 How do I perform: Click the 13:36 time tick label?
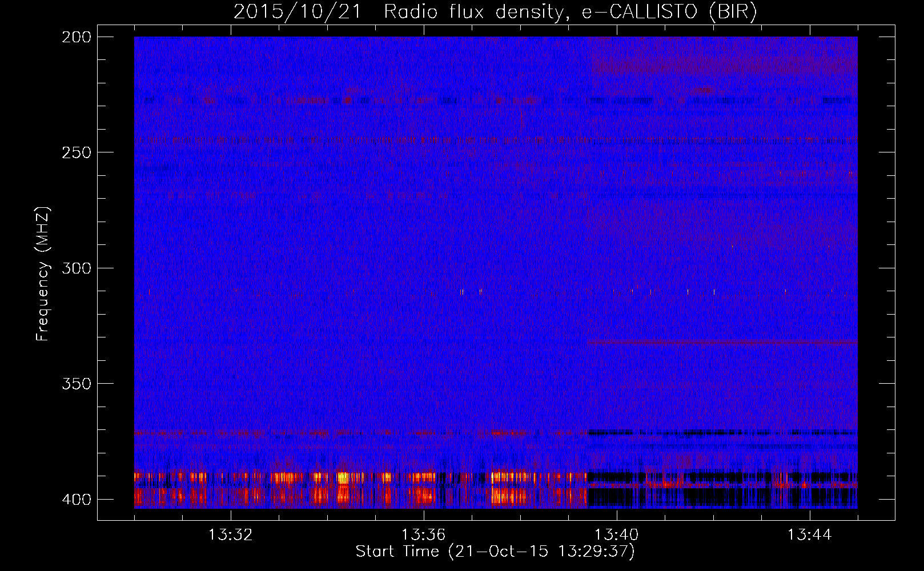424,535
